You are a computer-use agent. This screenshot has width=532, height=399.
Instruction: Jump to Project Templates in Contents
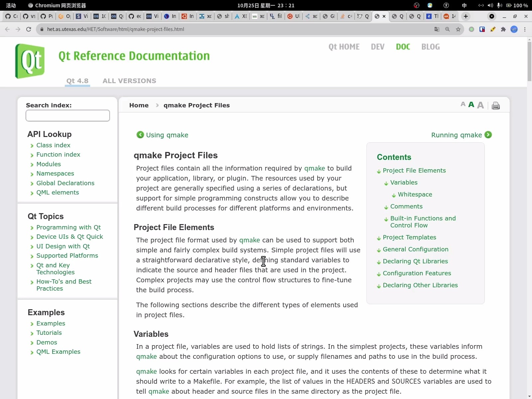409,237
